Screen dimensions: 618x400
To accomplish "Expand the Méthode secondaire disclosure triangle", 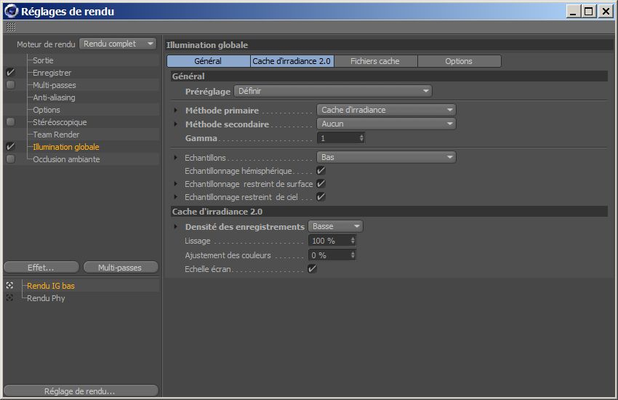I will pyautogui.click(x=176, y=124).
